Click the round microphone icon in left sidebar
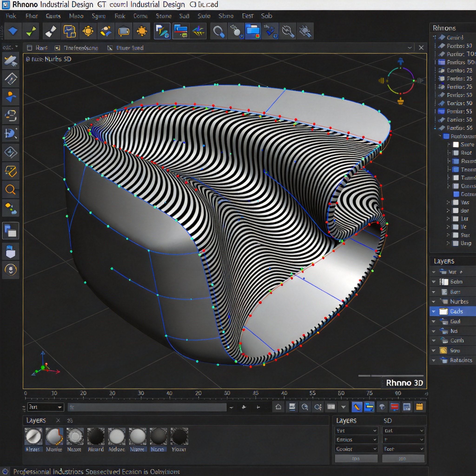This screenshot has height=476, width=476. coord(11,270)
